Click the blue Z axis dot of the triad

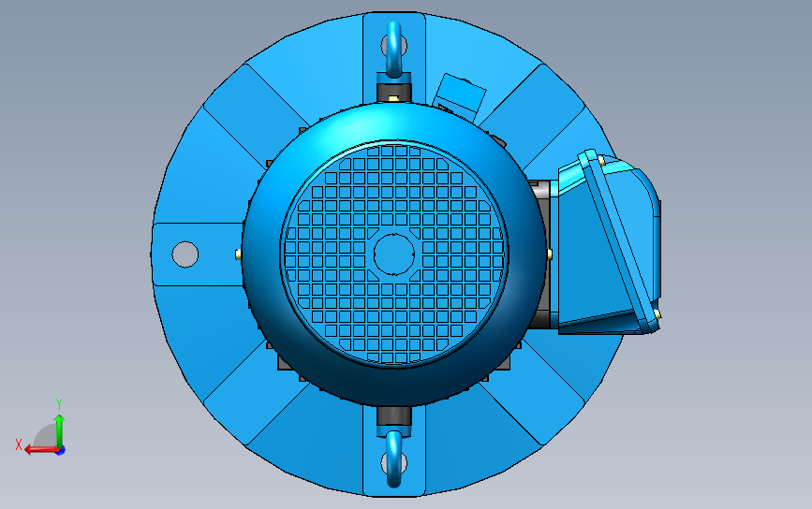coord(61,451)
